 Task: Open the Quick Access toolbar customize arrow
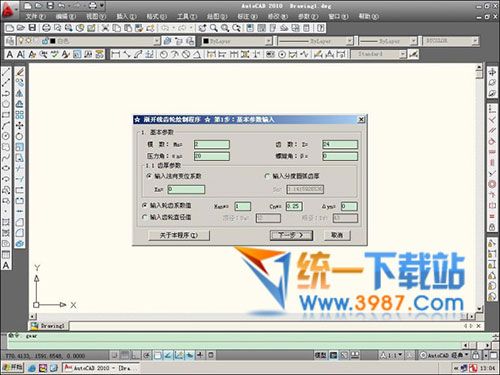pyautogui.click(x=102, y=6)
